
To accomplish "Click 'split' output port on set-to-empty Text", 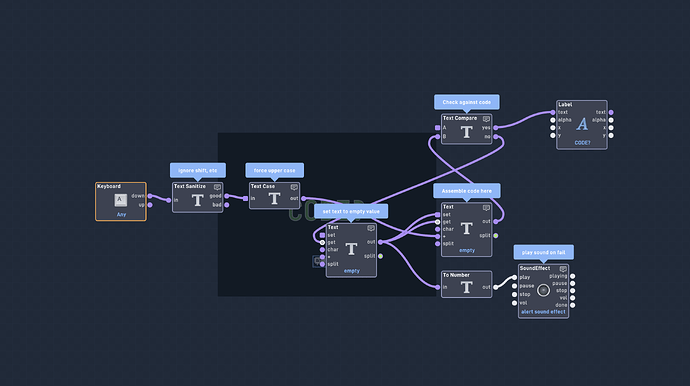I will point(381,256).
